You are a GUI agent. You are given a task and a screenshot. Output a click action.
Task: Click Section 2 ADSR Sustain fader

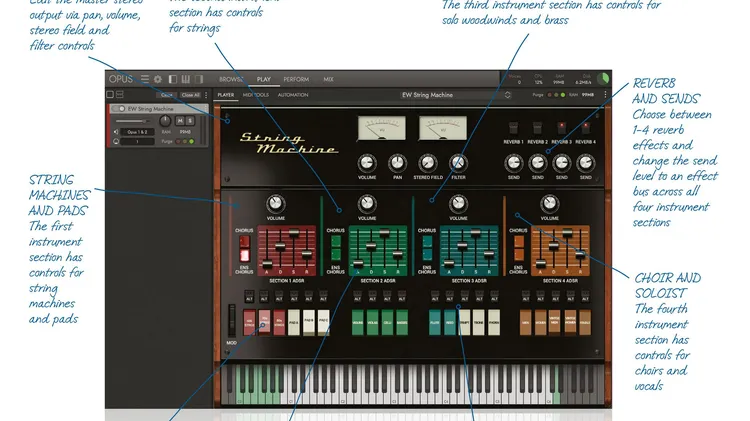click(x=384, y=233)
